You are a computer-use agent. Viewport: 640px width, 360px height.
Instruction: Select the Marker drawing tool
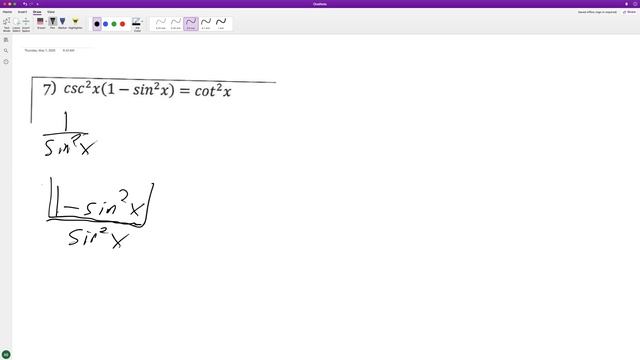[62, 23]
